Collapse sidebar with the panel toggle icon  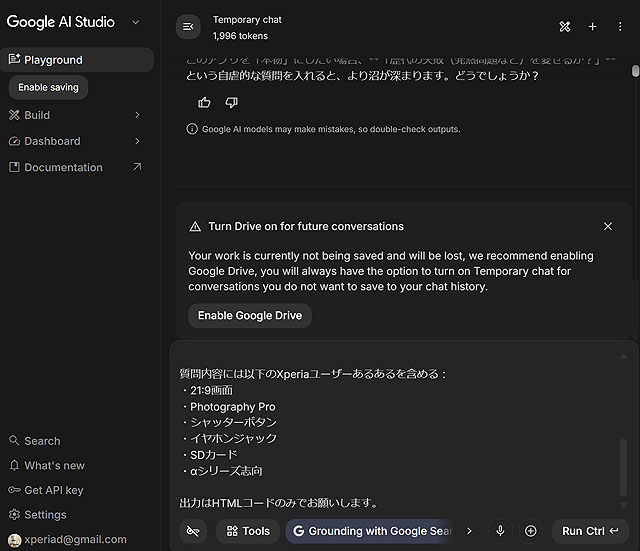click(x=188, y=27)
